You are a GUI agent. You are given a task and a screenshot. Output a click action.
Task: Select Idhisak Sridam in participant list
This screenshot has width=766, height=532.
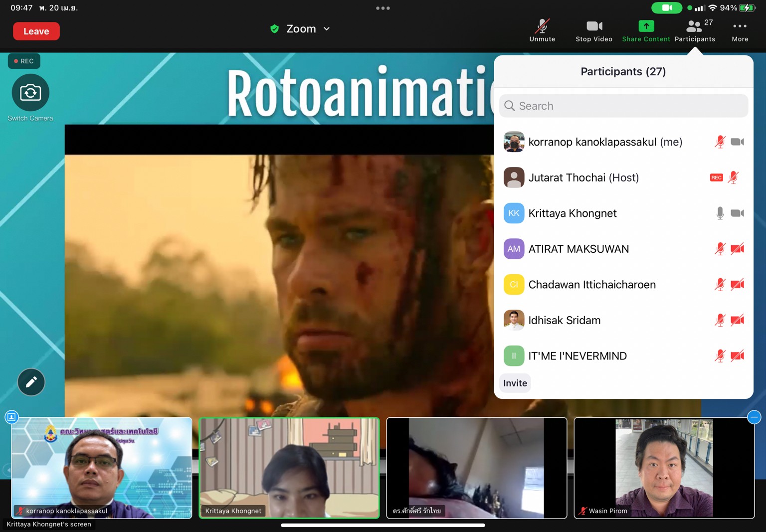pos(564,320)
